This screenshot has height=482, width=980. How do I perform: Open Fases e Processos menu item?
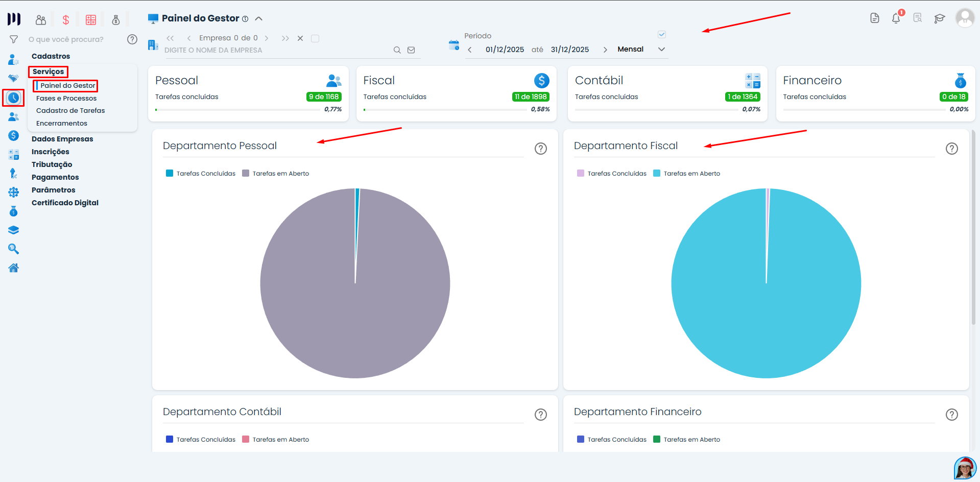tap(66, 98)
